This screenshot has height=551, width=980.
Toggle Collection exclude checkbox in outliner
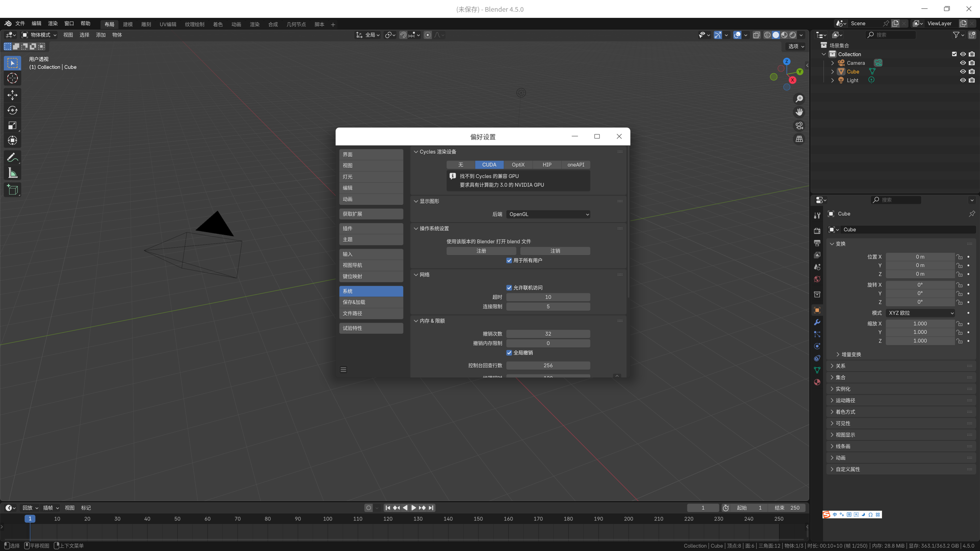[954, 54]
